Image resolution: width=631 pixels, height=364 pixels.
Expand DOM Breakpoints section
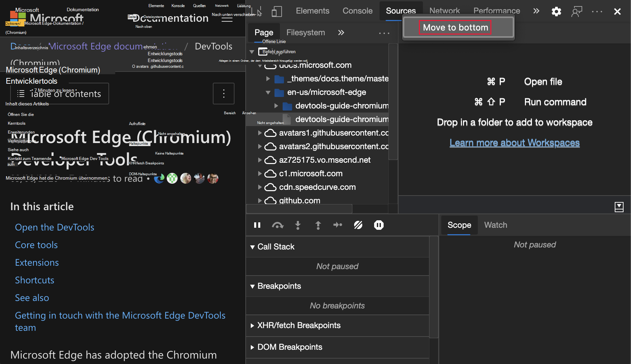252,347
